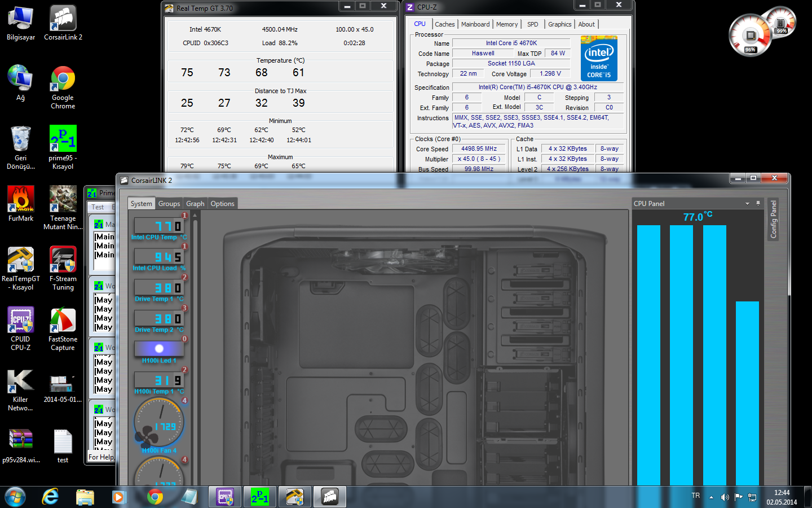Open the Ağ network desktop icon

21,83
